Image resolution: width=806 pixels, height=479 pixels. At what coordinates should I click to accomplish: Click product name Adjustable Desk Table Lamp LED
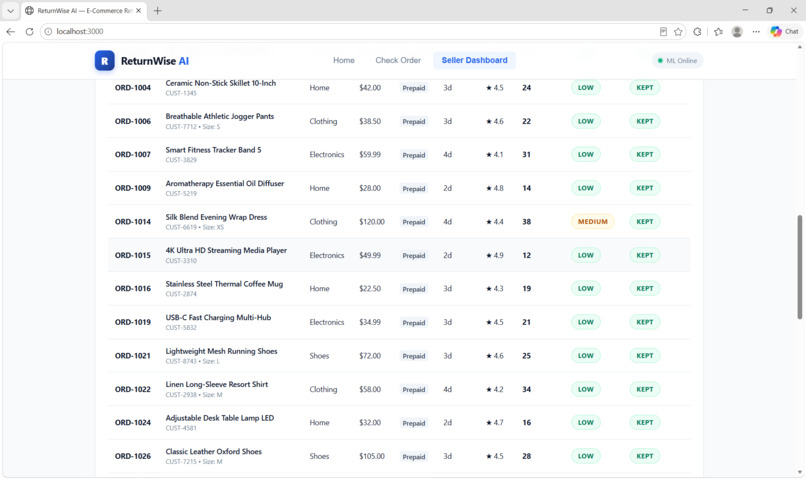[x=219, y=418]
